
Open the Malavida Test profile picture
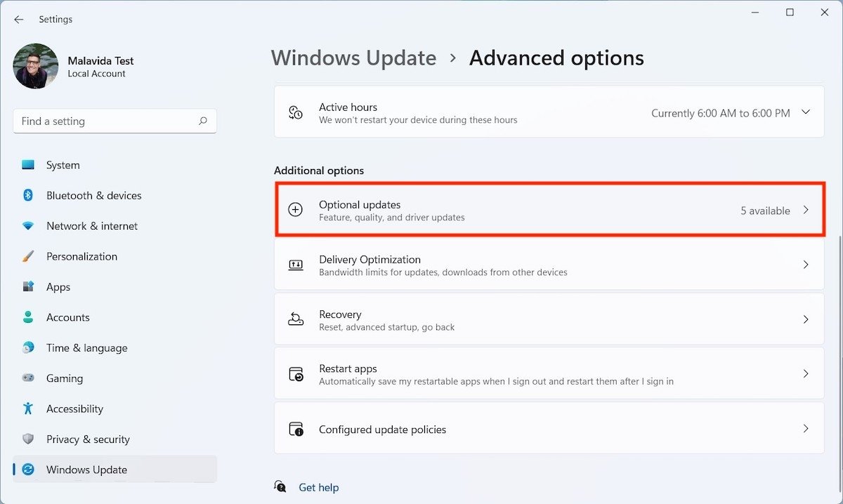pos(36,66)
